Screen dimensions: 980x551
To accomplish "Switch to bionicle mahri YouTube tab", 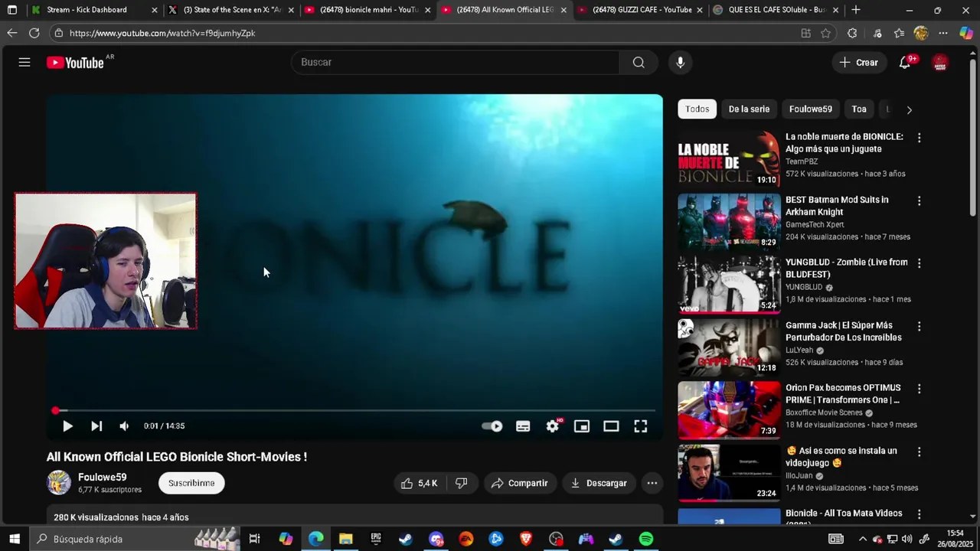I will coord(367,10).
